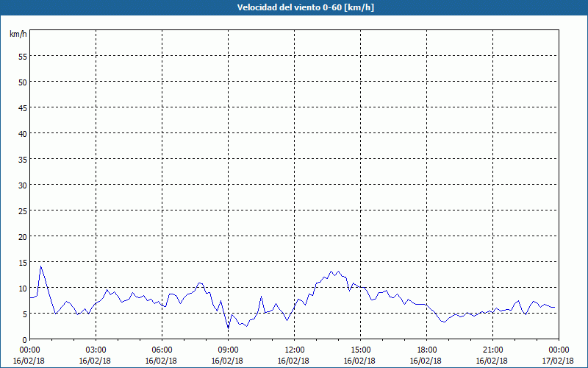Click the 16/02/18 date under 15:00
Image resolution: width=588 pixels, height=368 pixels.
[x=359, y=361]
